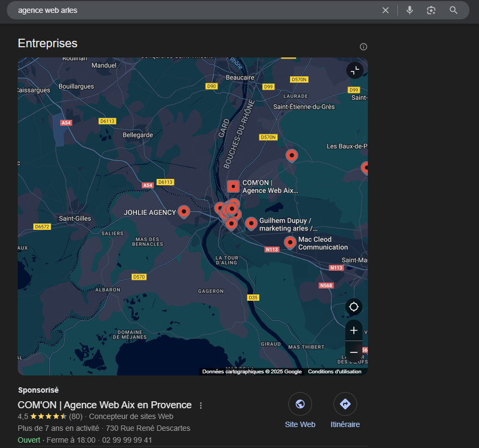Click the COM'ON Agence Web Aix map label
This screenshot has width=479, height=448.
[270, 187]
